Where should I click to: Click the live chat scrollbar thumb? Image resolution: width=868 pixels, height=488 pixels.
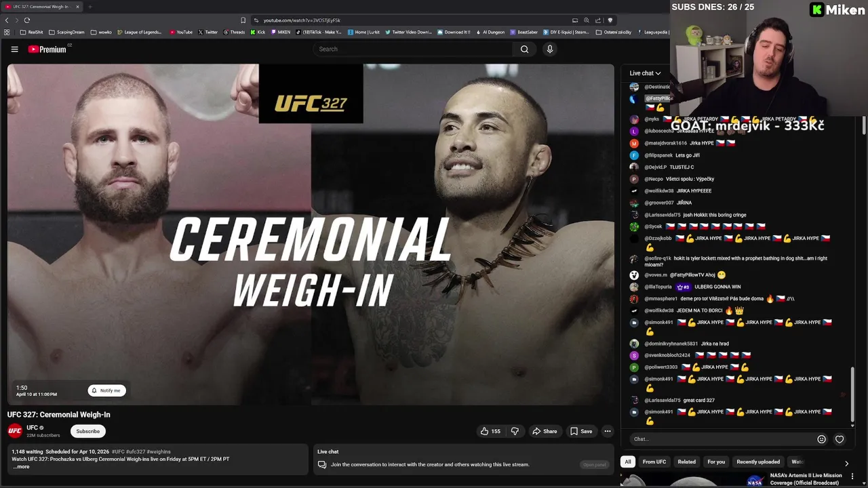(853, 393)
